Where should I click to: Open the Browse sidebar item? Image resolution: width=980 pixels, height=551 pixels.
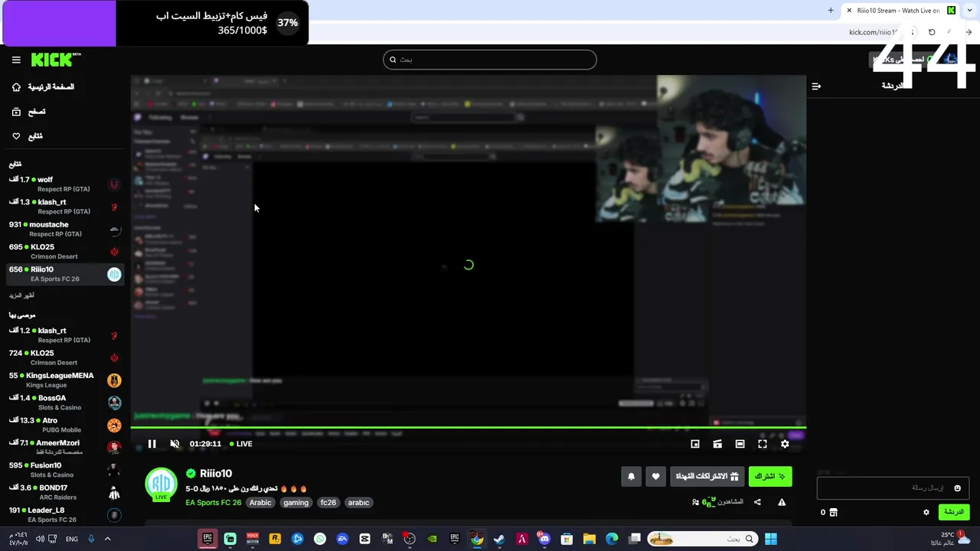point(29,112)
